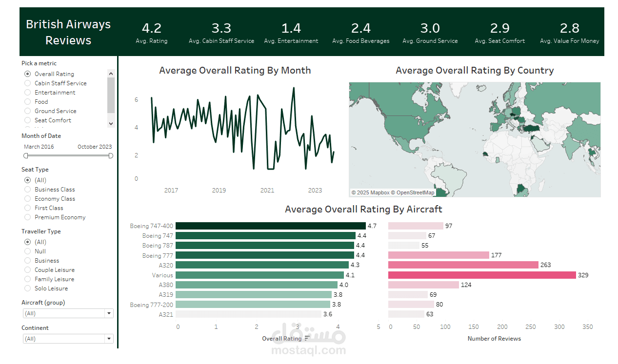Click the metric list scrollbar thumb
The image size is (618, 364).
[111, 95]
